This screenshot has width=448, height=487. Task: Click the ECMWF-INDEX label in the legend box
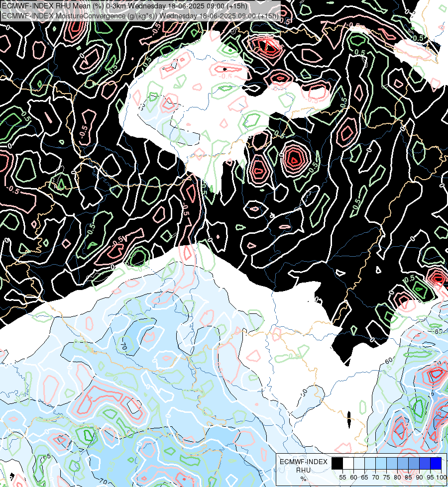coord(304,462)
